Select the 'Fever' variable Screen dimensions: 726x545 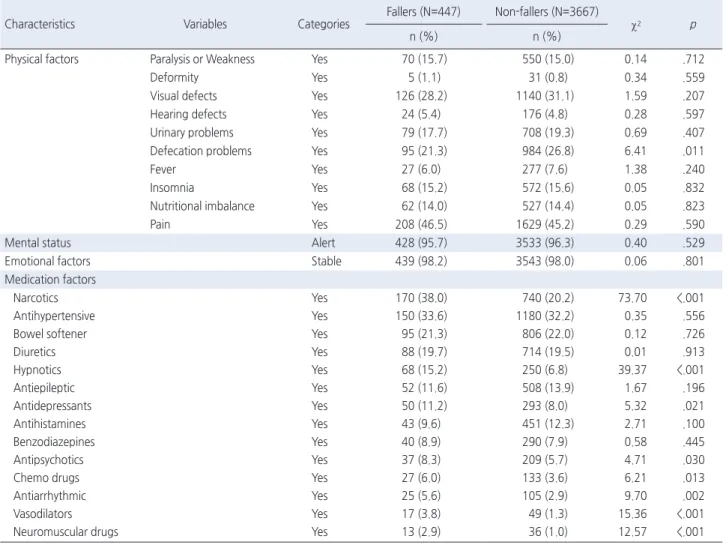(x=163, y=169)
